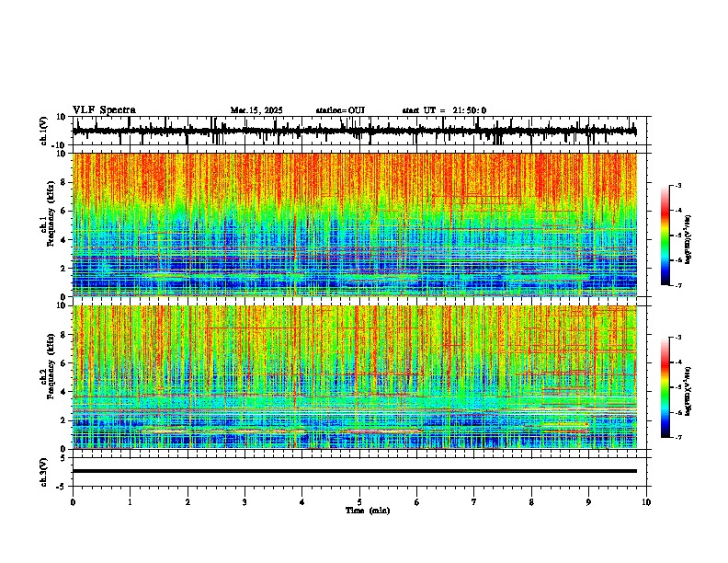Click the 2 tick on time axis
The height and width of the screenshot is (563, 728).
click(x=188, y=502)
